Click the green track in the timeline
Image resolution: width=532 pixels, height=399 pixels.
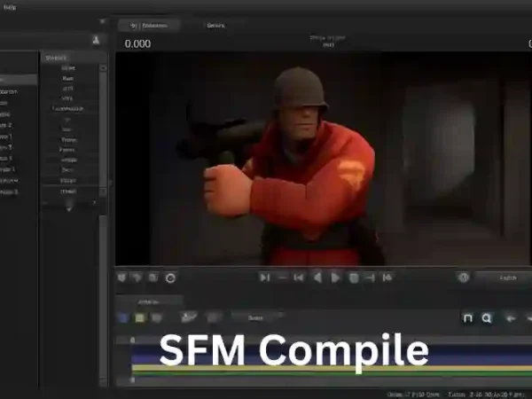pos(332,373)
